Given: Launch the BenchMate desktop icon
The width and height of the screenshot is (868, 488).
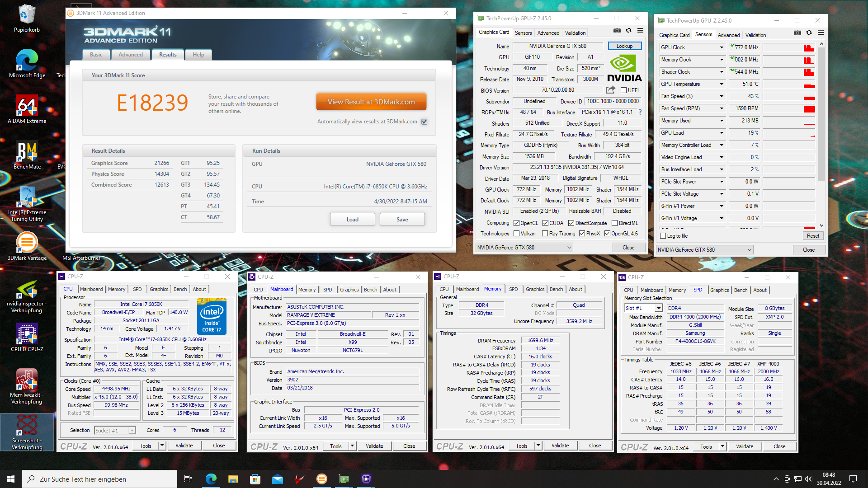Looking at the screenshot, I should pyautogui.click(x=27, y=155).
